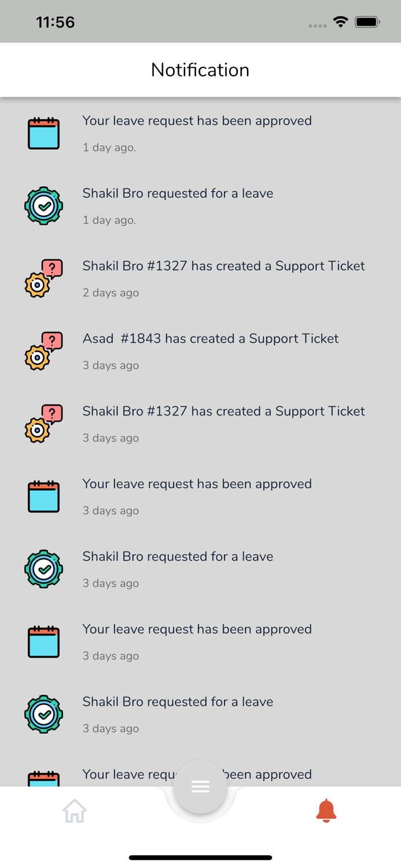
Task: Open Shakil Bro's leave request from 1 day ago
Action: (178, 193)
